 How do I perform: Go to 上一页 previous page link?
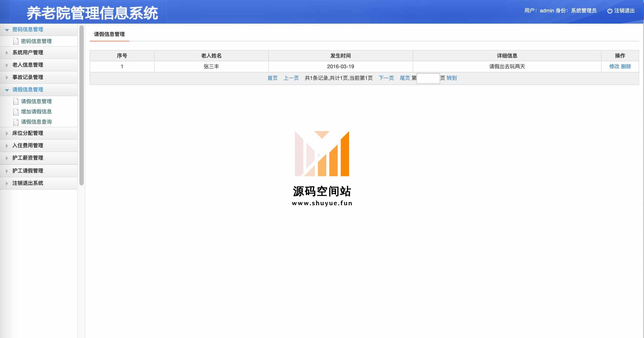[291, 78]
